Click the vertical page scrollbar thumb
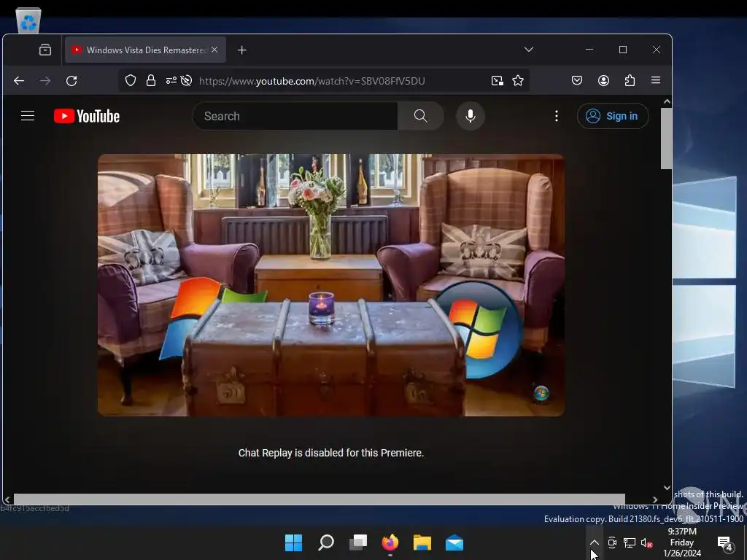Viewport: 747px width, 560px height. tap(667, 138)
